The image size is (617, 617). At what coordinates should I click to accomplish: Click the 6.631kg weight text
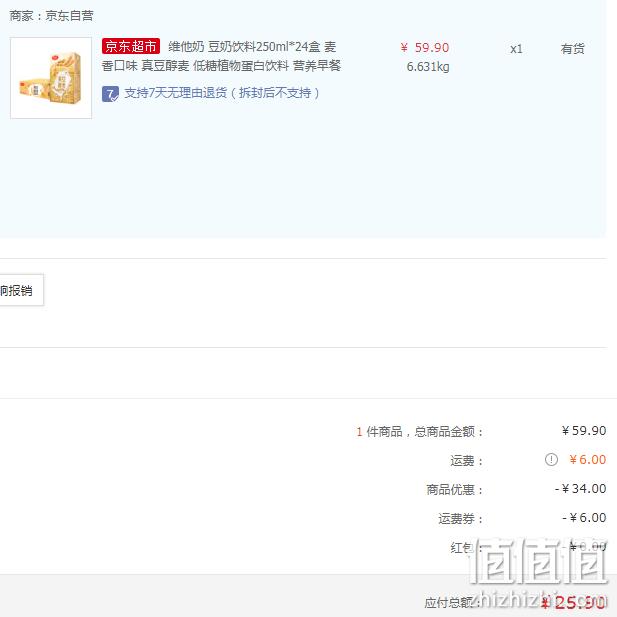428,67
